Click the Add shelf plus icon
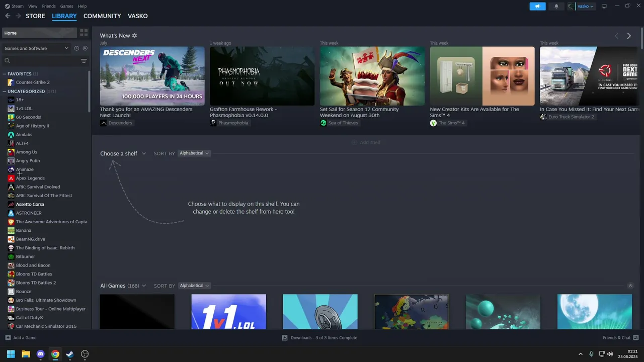The width and height of the screenshot is (644, 362). click(354, 143)
